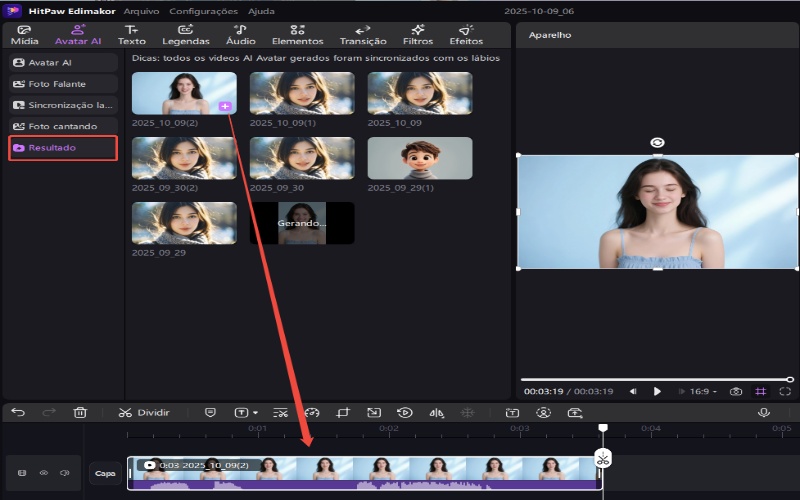Open the Transição tab

[363, 35]
